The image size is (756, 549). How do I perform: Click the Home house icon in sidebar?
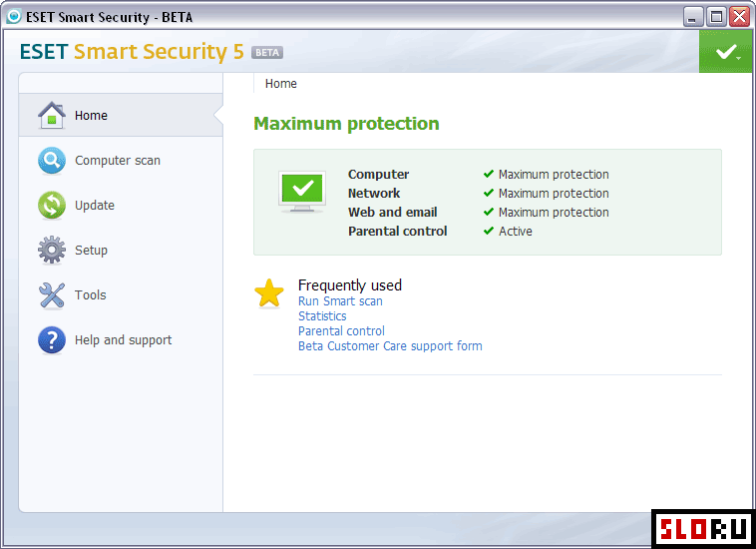click(x=52, y=116)
